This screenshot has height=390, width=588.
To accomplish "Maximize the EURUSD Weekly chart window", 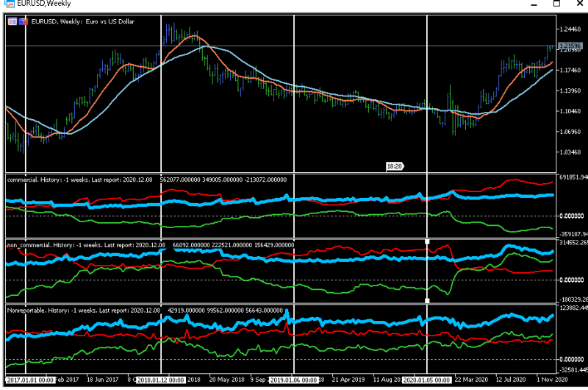I will click(x=557, y=4).
